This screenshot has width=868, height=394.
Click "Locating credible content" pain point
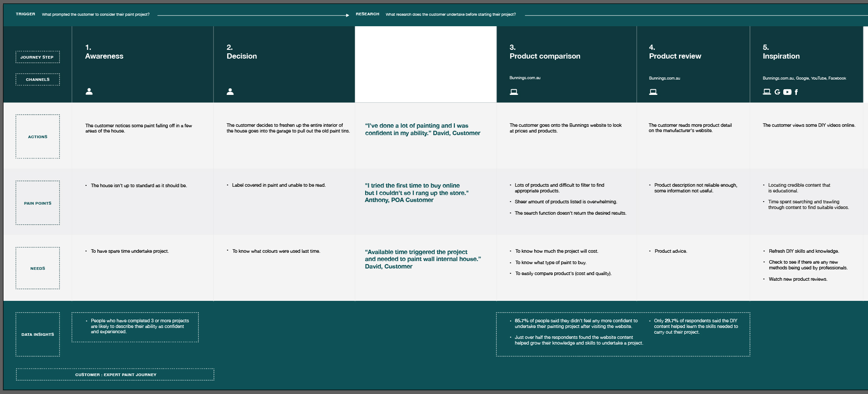click(799, 188)
